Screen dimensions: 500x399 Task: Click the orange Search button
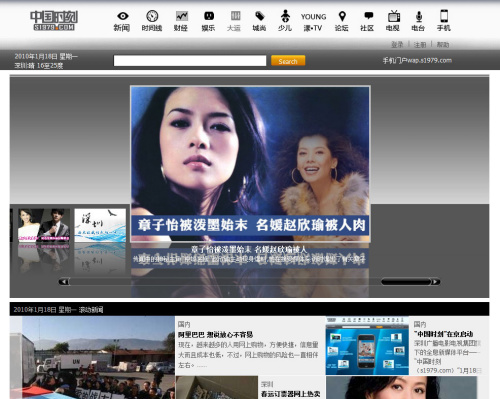288,61
